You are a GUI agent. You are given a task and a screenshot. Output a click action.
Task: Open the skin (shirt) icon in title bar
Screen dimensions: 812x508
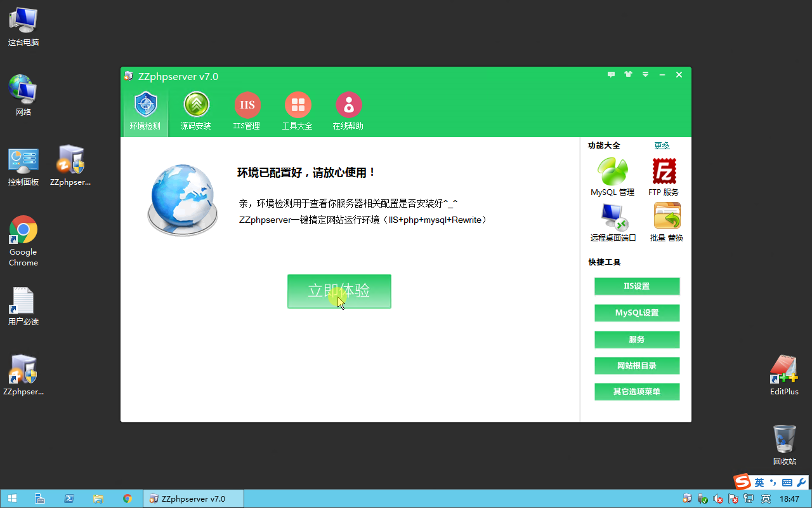(628, 74)
